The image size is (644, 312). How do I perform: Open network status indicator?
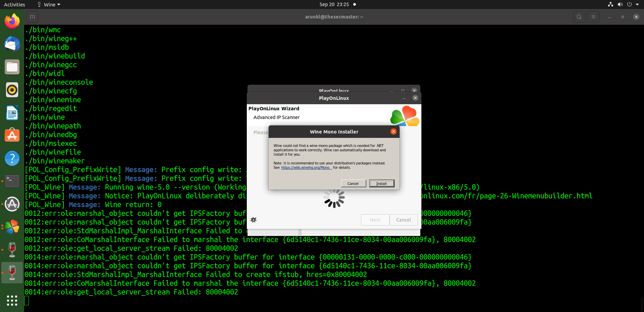610,4
